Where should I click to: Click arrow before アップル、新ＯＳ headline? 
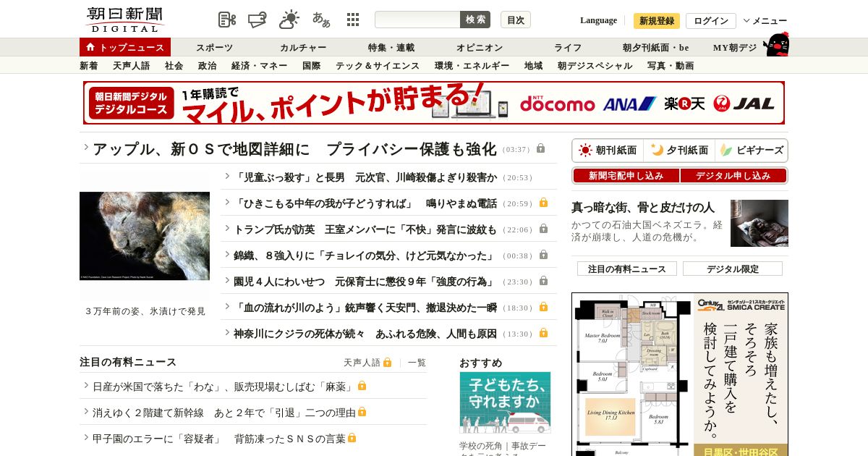coord(86,147)
